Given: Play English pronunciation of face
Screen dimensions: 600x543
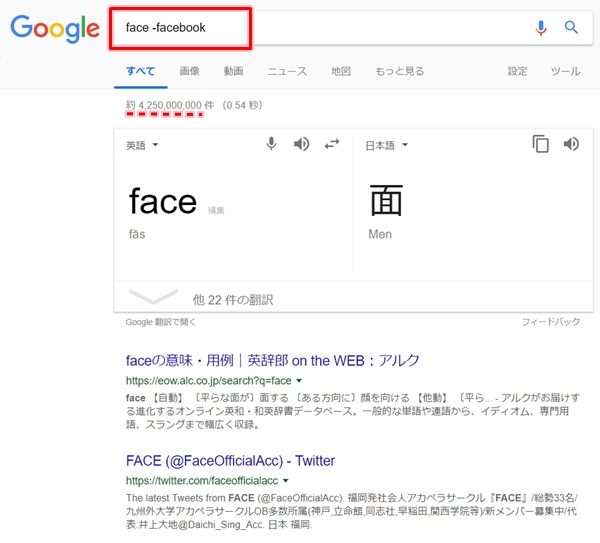Looking at the screenshot, I should point(302,144).
